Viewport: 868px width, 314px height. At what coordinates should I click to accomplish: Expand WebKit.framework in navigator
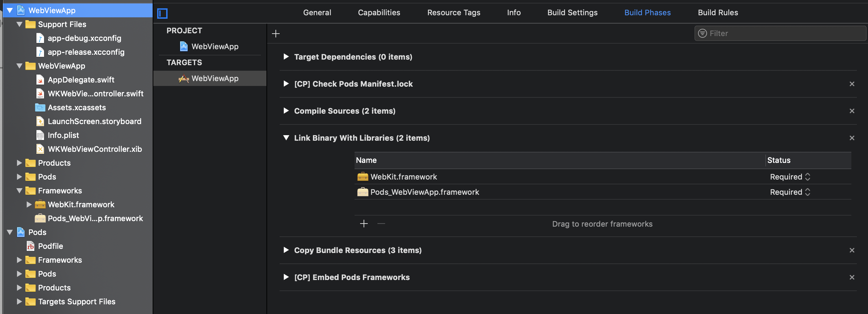click(x=29, y=204)
